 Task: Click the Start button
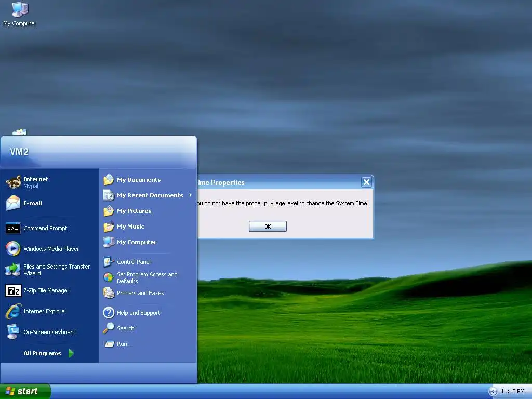25,392
